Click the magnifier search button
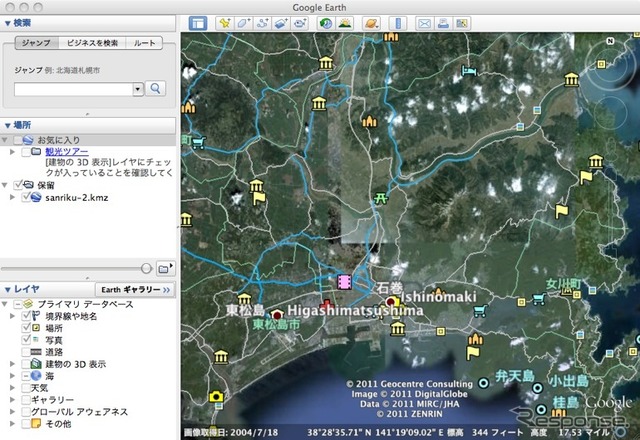This screenshot has height=440, width=640. 156,88
